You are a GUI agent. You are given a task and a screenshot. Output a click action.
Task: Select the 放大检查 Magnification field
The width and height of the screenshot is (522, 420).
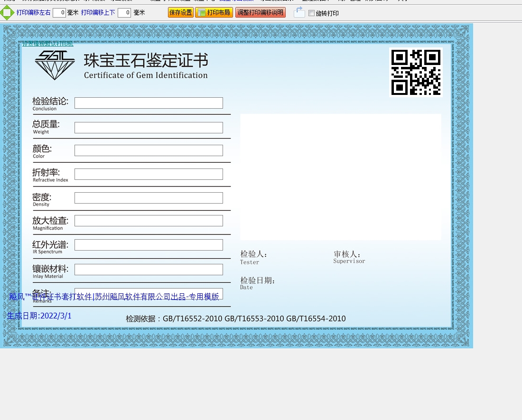pyautogui.click(x=149, y=221)
